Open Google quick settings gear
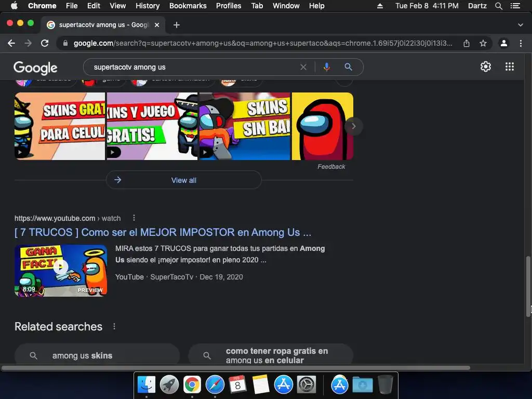The image size is (532, 399). pos(486,66)
